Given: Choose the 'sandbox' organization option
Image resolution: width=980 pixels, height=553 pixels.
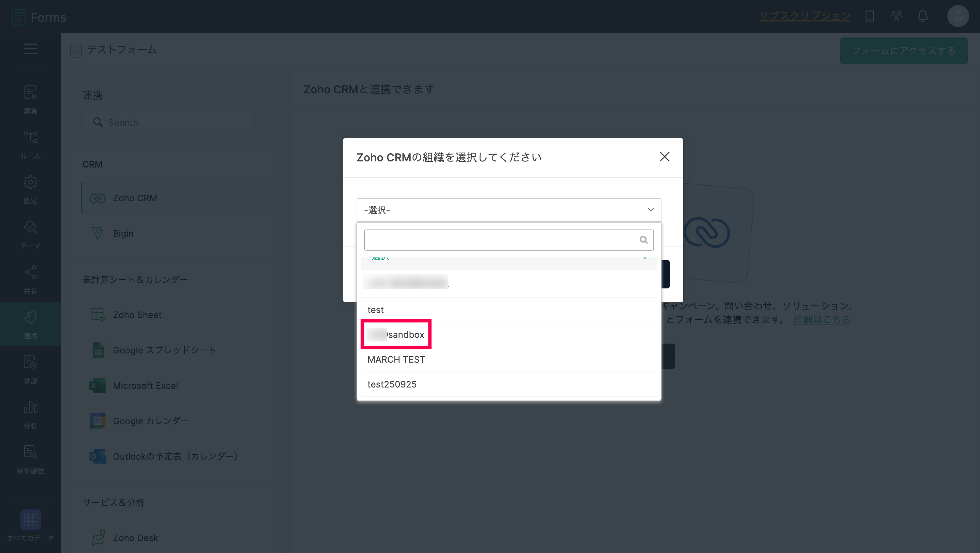Looking at the screenshot, I should click(x=509, y=334).
